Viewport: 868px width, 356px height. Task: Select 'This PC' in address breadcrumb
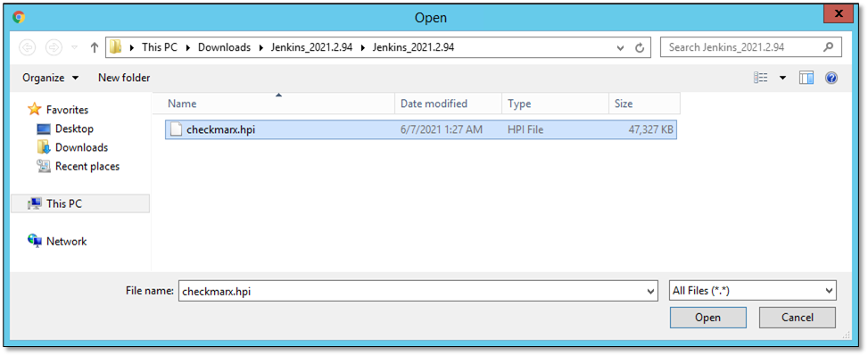[x=160, y=47]
